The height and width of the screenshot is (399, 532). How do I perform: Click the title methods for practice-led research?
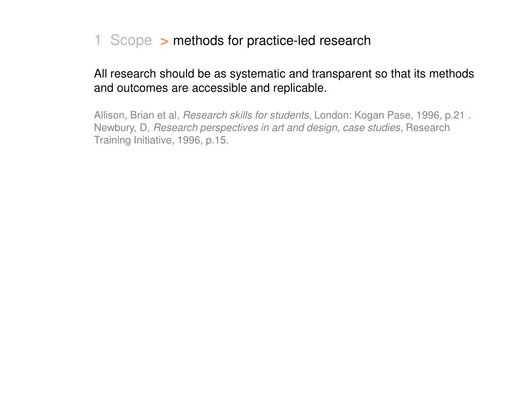272,41
